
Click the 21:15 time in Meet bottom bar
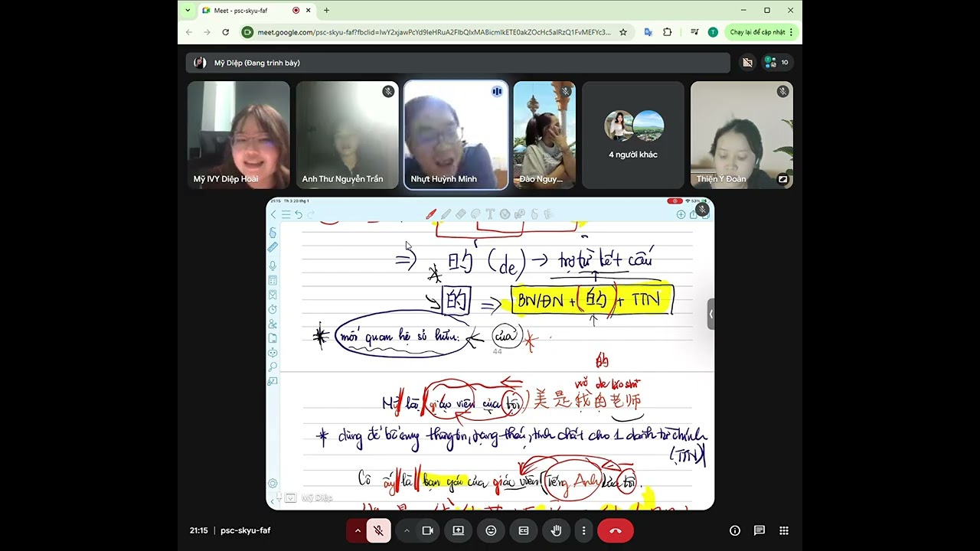point(198,530)
